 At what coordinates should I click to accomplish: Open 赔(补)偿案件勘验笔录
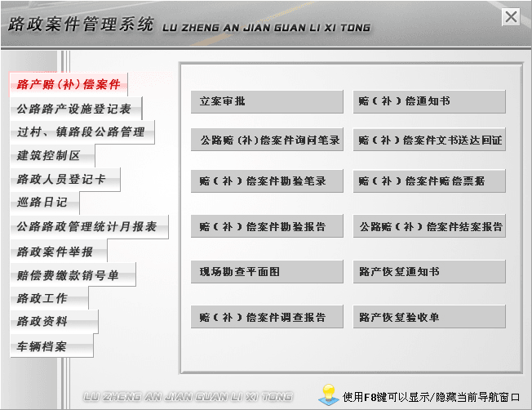coord(267,181)
